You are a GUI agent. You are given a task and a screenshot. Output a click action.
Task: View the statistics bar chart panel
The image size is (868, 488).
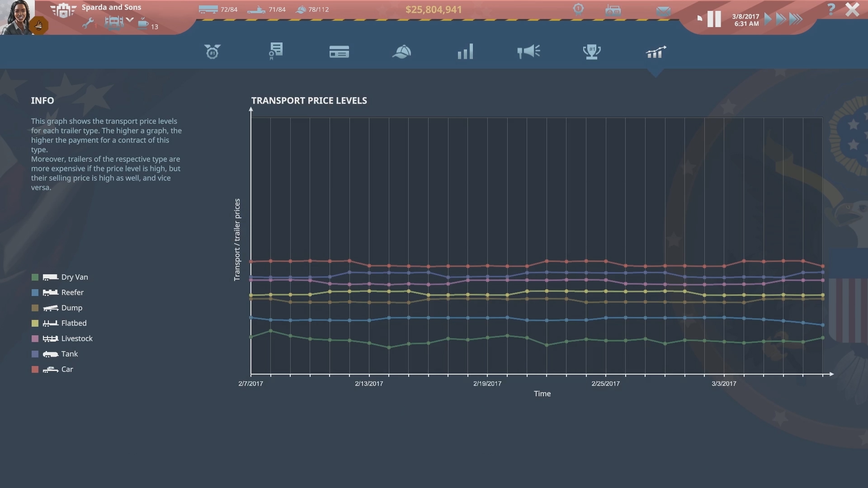[x=465, y=52]
